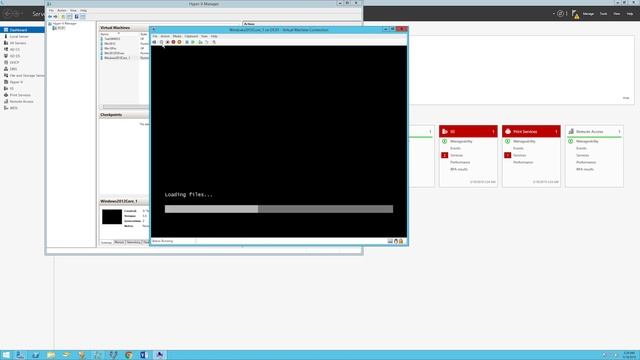
Task: Open File menu in VM Connection window
Action: click(x=155, y=36)
